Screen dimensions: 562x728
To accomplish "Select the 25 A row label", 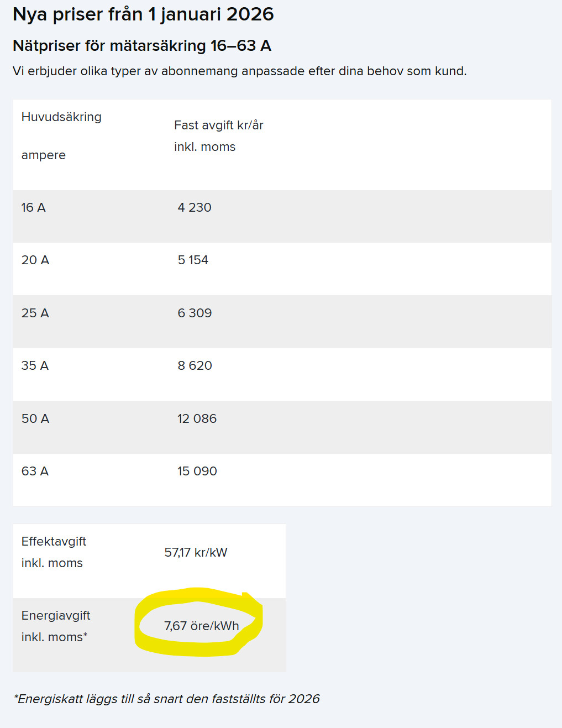I will pos(35,313).
